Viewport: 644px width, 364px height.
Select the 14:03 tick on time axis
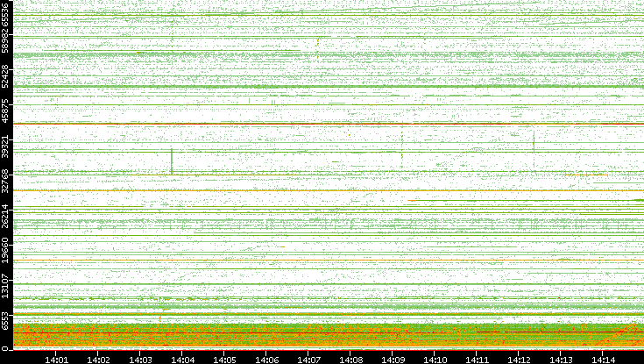coord(140,359)
